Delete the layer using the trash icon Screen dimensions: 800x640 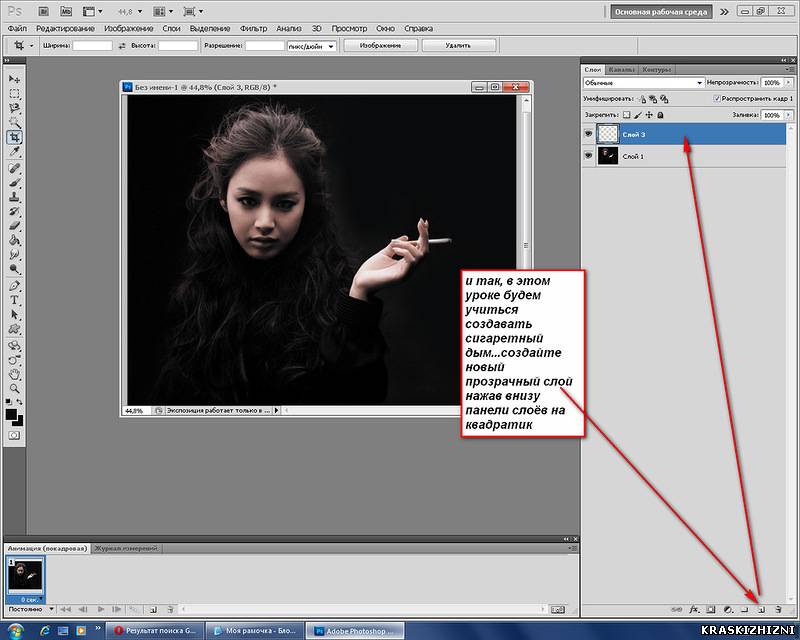(x=778, y=609)
